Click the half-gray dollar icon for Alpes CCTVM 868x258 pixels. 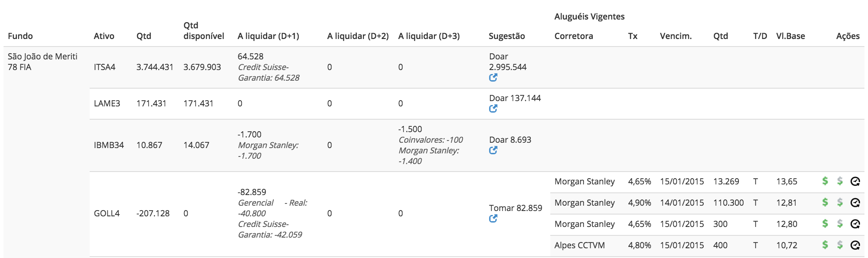tap(840, 245)
